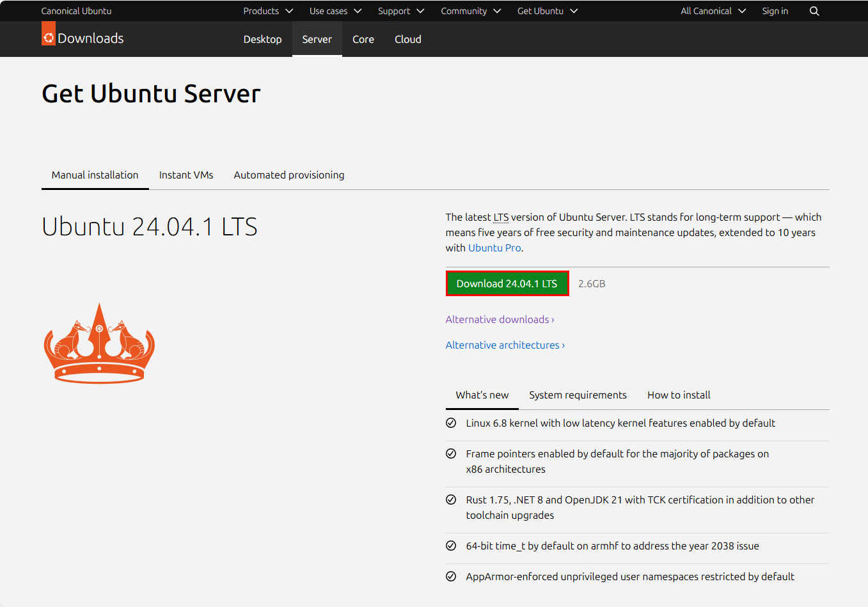This screenshot has width=868, height=607.
Task: Open the Get Ubuntu dropdown
Action: coord(548,11)
